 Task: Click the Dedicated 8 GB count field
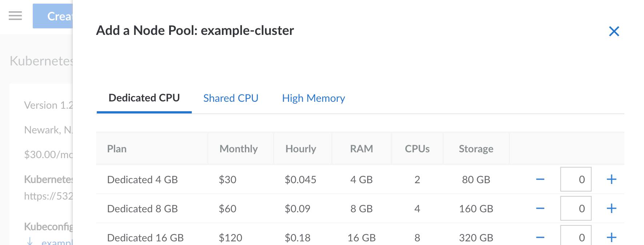coord(575,208)
